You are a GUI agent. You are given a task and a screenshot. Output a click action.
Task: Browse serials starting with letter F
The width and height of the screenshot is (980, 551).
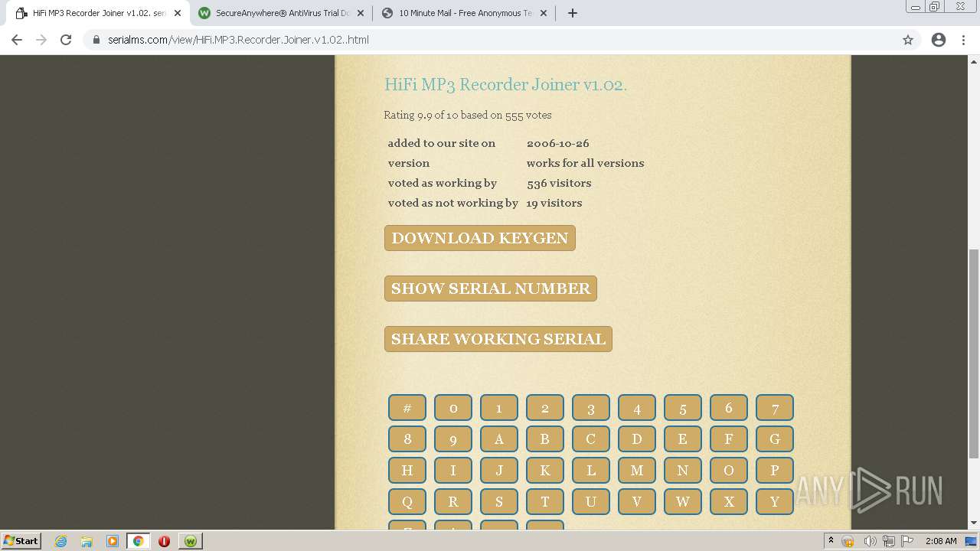(729, 439)
